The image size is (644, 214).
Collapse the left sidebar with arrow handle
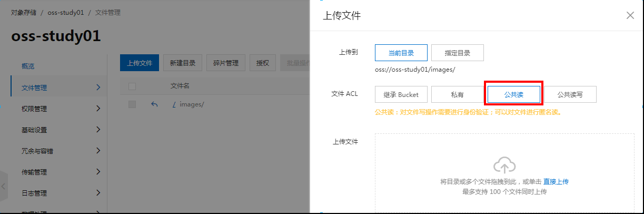click(x=4, y=186)
